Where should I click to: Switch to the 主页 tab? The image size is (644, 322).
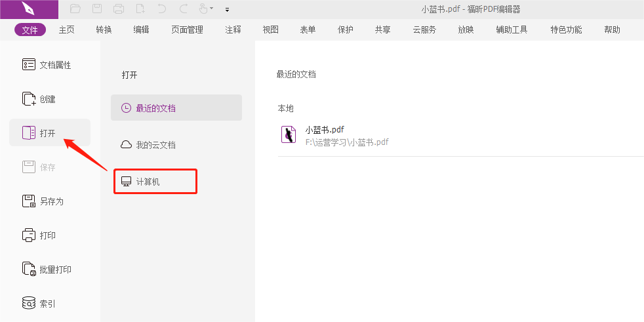click(x=66, y=30)
